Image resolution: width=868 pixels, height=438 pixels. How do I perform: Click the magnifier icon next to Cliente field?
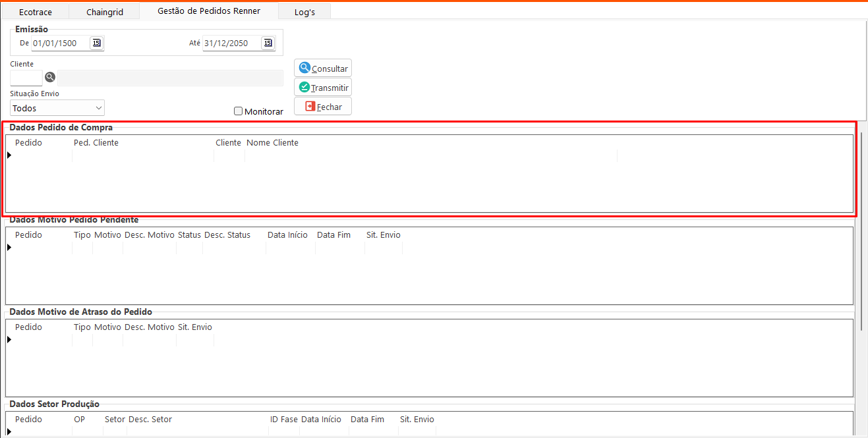click(x=50, y=78)
